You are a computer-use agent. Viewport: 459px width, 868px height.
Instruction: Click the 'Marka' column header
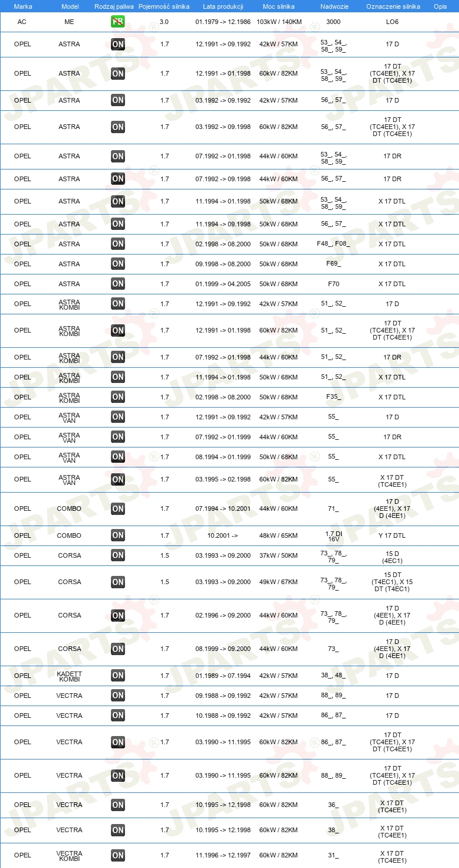23,6
